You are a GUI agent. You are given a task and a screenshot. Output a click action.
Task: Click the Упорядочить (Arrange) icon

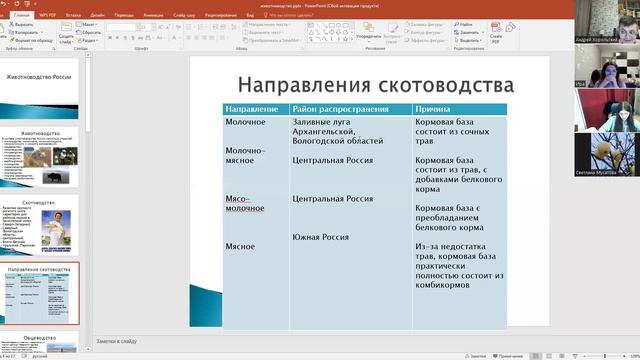[369, 27]
